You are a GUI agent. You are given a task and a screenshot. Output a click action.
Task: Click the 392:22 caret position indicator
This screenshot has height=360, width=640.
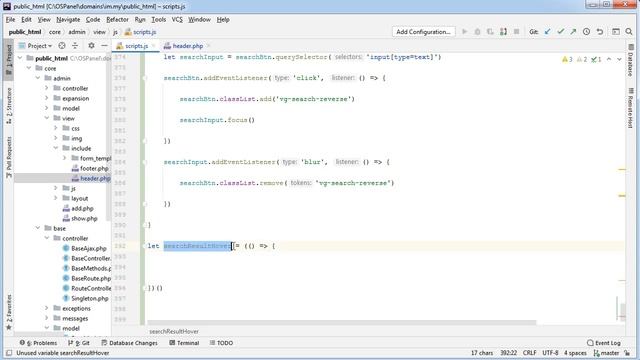(509, 353)
